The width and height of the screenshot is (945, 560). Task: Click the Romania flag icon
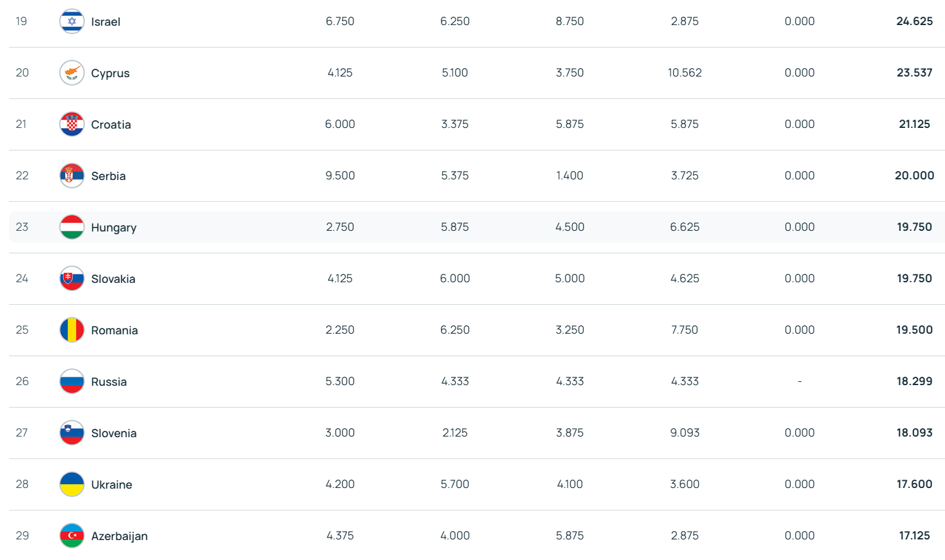coord(72,330)
